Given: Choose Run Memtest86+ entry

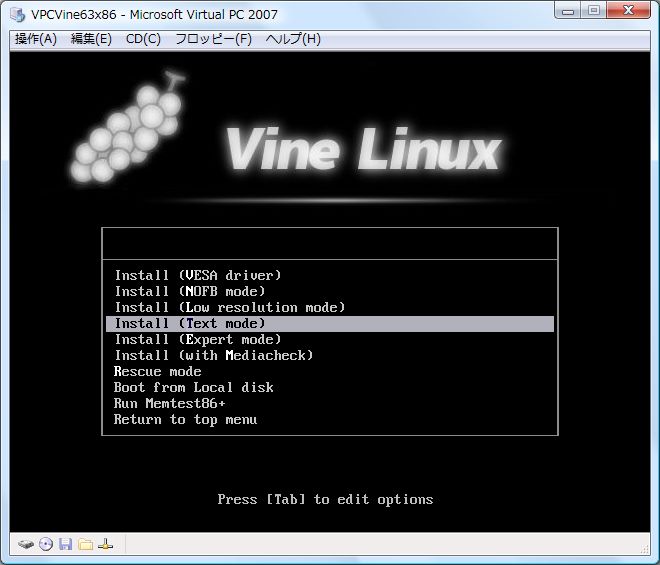Looking at the screenshot, I should click(x=330, y=403).
